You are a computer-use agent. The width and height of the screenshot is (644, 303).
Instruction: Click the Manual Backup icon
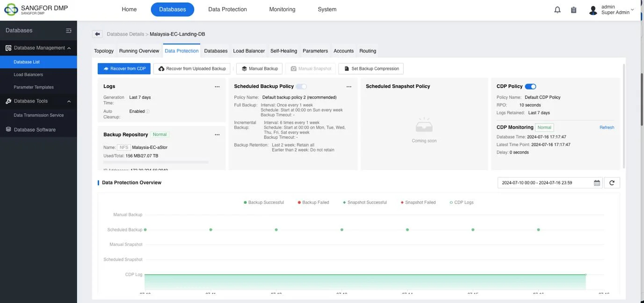point(245,68)
